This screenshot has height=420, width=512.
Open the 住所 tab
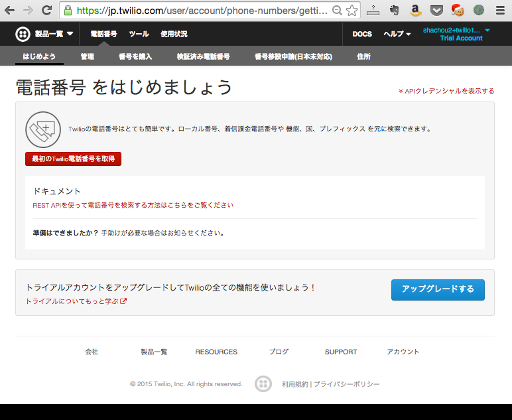click(363, 56)
